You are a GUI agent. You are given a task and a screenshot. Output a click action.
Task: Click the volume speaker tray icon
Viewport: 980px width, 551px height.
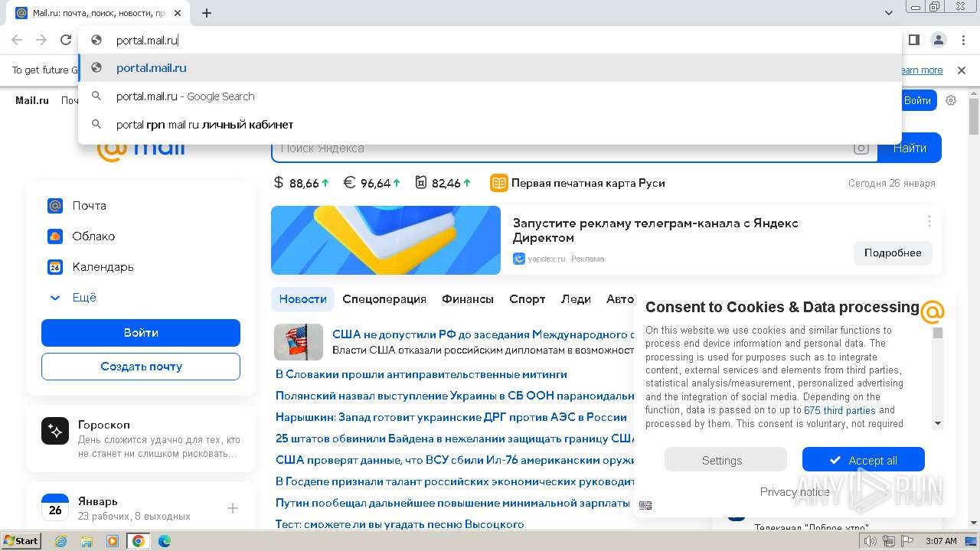pyautogui.click(x=871, y=541)
